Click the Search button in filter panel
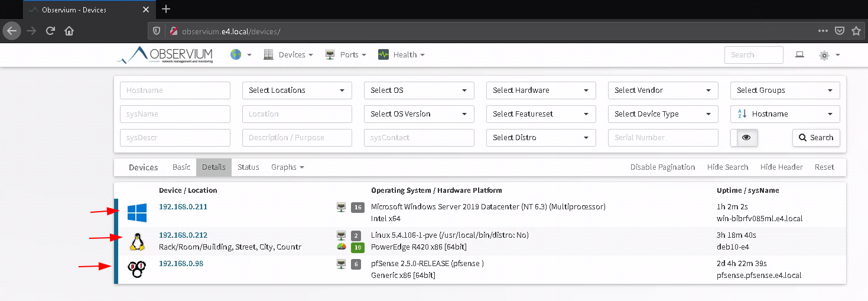Screen dimensions: 868x301 pyautogui.click(x=816, y=138)
